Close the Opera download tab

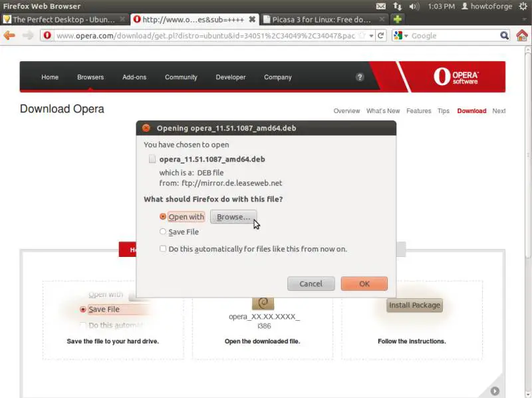pyautogui.click(x=252, y=19)
